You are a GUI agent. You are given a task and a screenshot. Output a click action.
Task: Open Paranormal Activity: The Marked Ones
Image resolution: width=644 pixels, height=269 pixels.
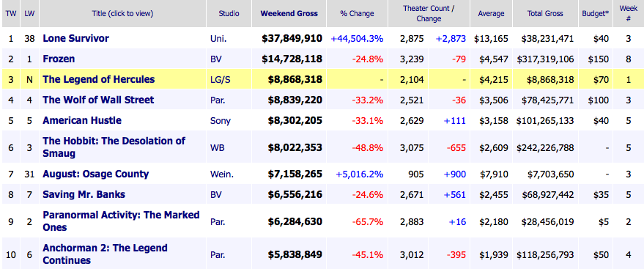click(121, 221)
